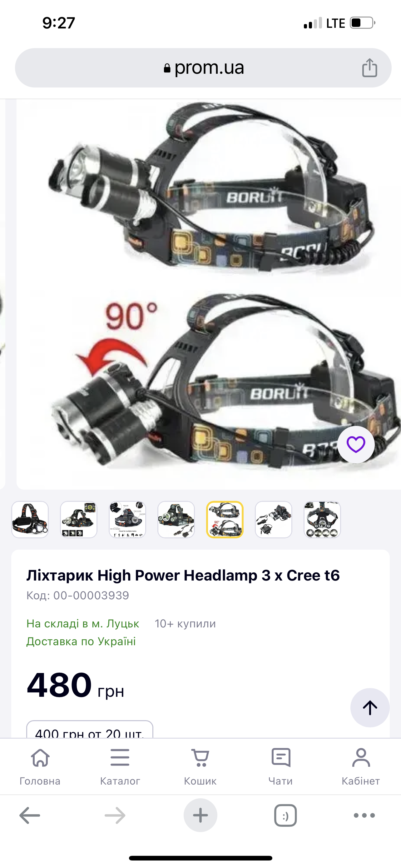This screenshot has width=401, height=868.
Task: Open the browser three-dots menu
Action: (x=364, y=816)
